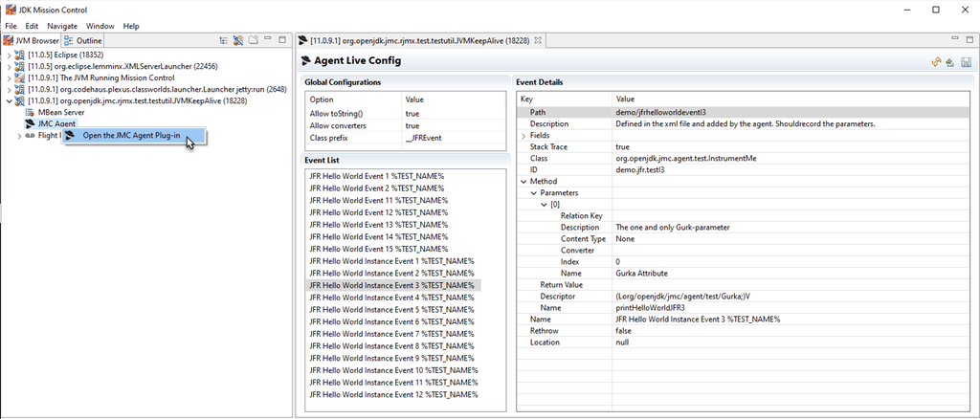Open the File menu
Viewport: 980px width, 419px height.
[x=11, y=26]
